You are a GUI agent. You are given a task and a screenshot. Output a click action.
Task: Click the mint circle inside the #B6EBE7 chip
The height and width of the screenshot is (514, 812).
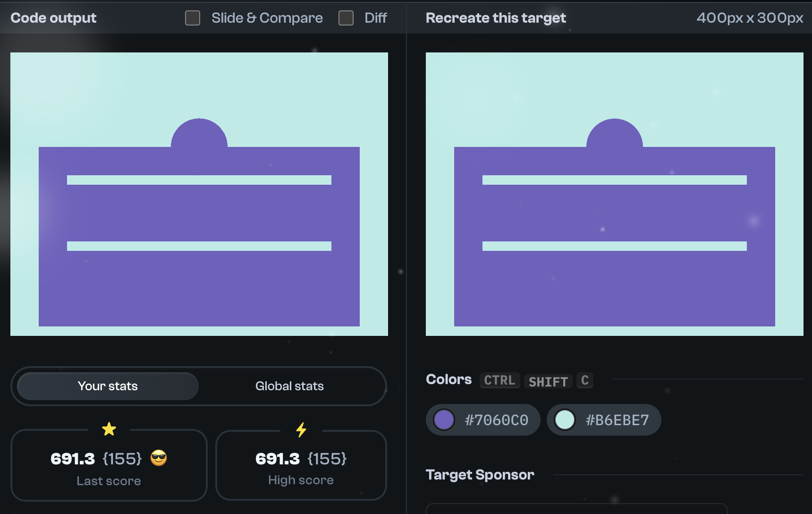tap(565, 420)
